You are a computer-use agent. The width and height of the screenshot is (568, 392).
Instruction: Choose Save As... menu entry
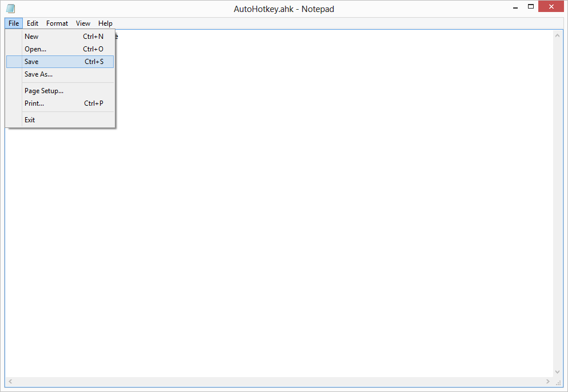[x=60, y=74]
